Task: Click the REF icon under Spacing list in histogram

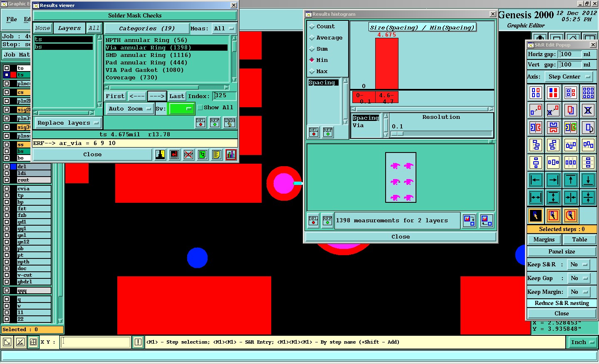Action: (328, 132)
